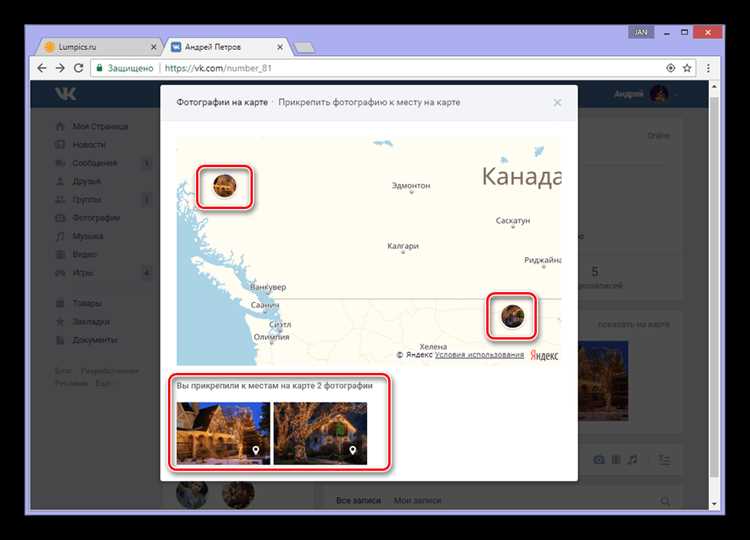Click the Калгари city label on map
Screen dimensions: 750x540
coord(403,246)
